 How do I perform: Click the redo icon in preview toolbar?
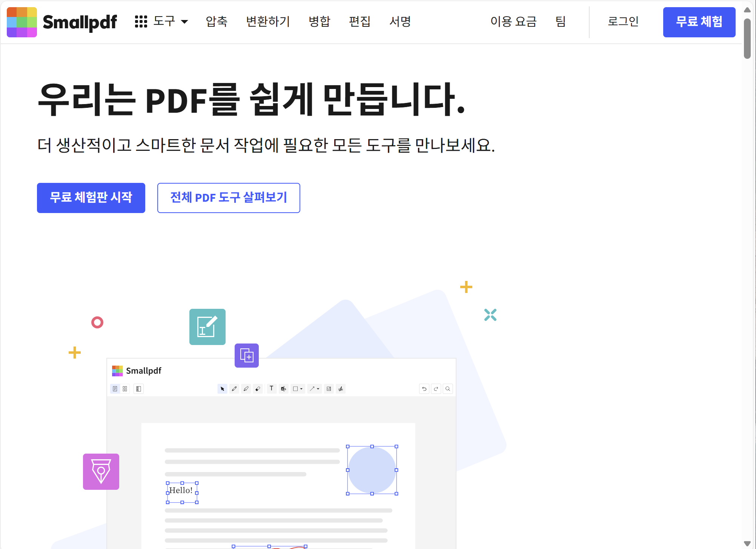coord(436,389)
